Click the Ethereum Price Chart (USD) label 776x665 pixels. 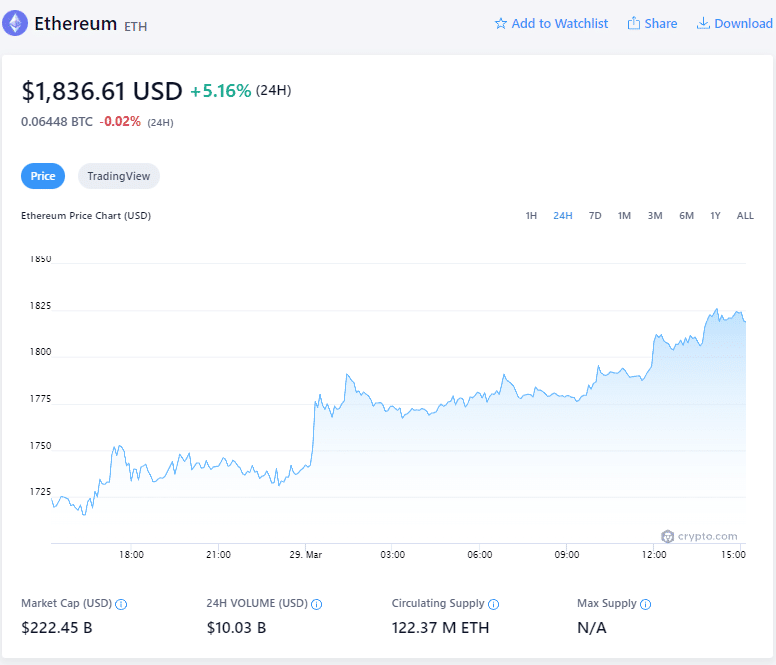click(x=86, y=216)
